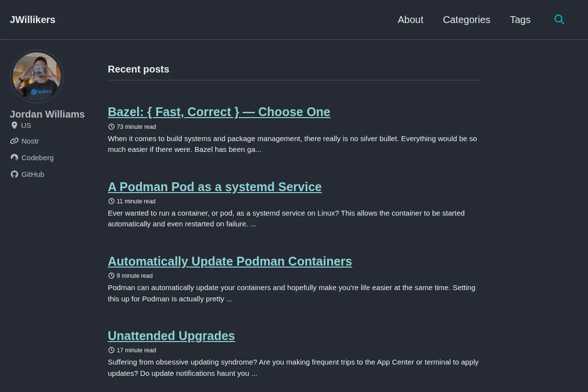This screenshot has height=392, width=588.
Task: Click the GitHub octocat icon
Action: coord(14,174)
